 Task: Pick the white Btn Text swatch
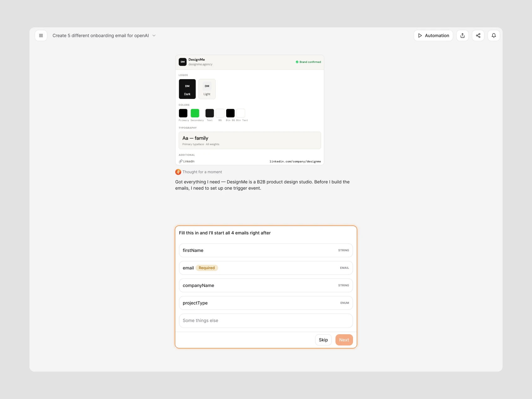(241, 113)
